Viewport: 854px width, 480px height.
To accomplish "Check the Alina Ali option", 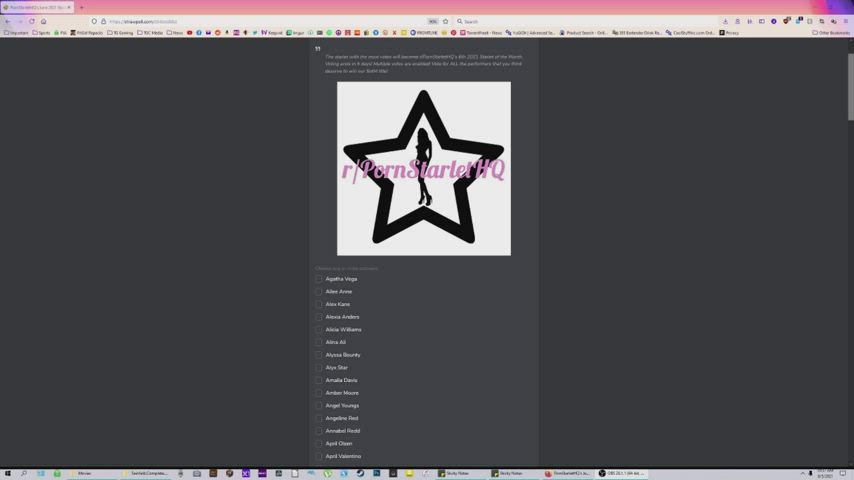I will coord(319,342).
